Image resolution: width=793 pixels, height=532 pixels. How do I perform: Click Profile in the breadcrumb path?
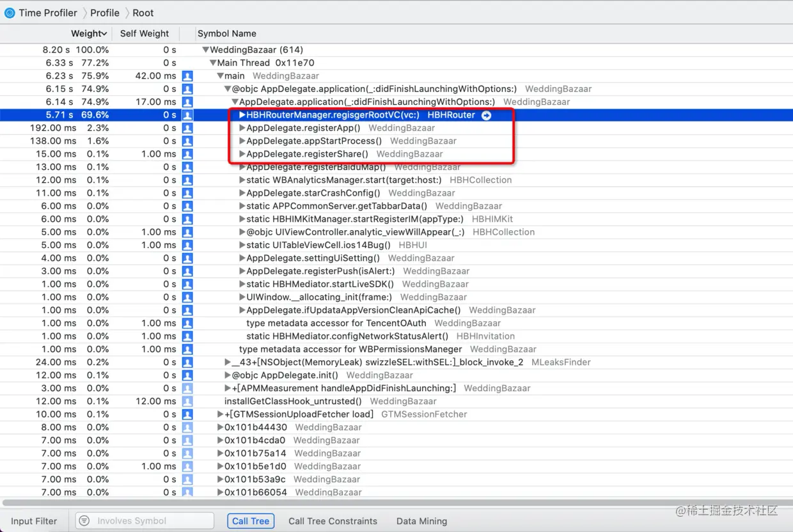[105, 13]
